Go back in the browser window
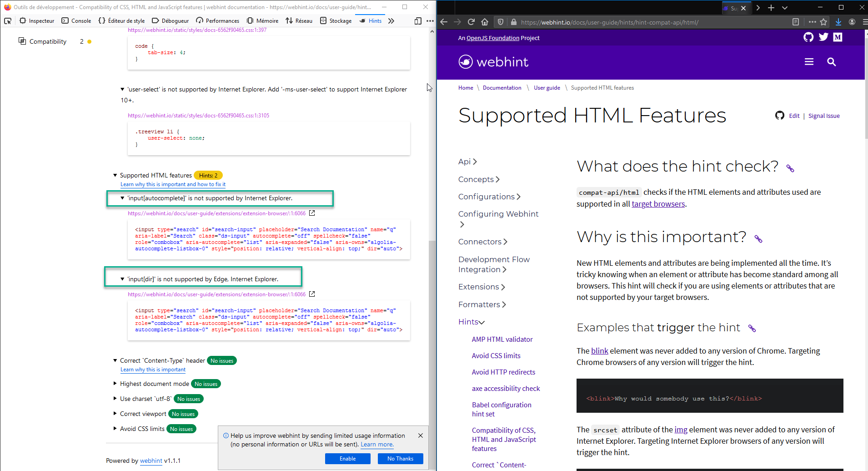This screenshot has height=471, width=868. coord(444,22)
